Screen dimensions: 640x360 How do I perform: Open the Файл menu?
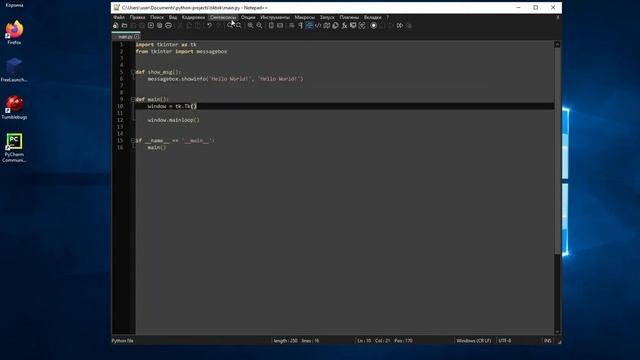click(119, 17)
